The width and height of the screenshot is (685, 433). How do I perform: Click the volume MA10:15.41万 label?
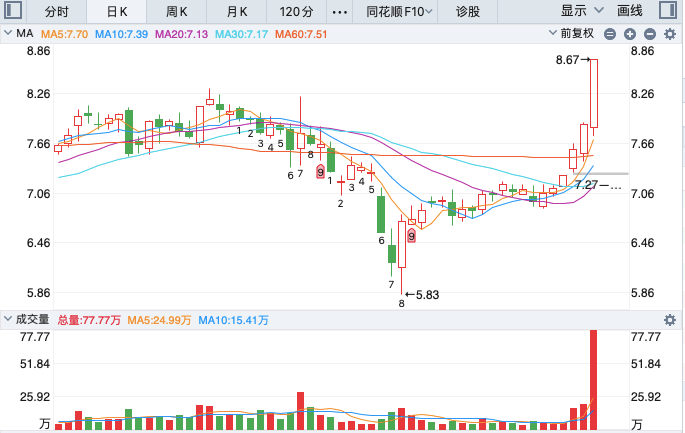pyautogui.click(x=233, y=320)
